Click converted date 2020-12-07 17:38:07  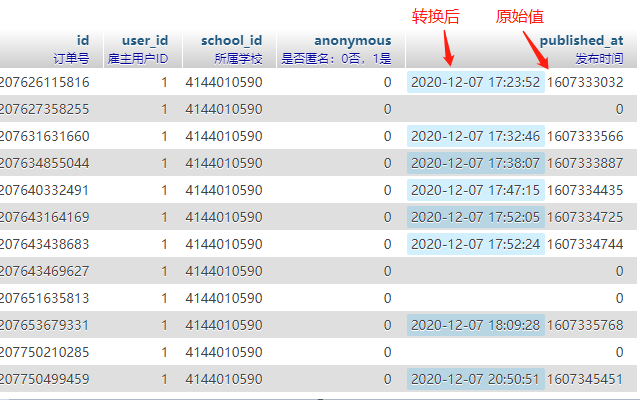point(476,163)
